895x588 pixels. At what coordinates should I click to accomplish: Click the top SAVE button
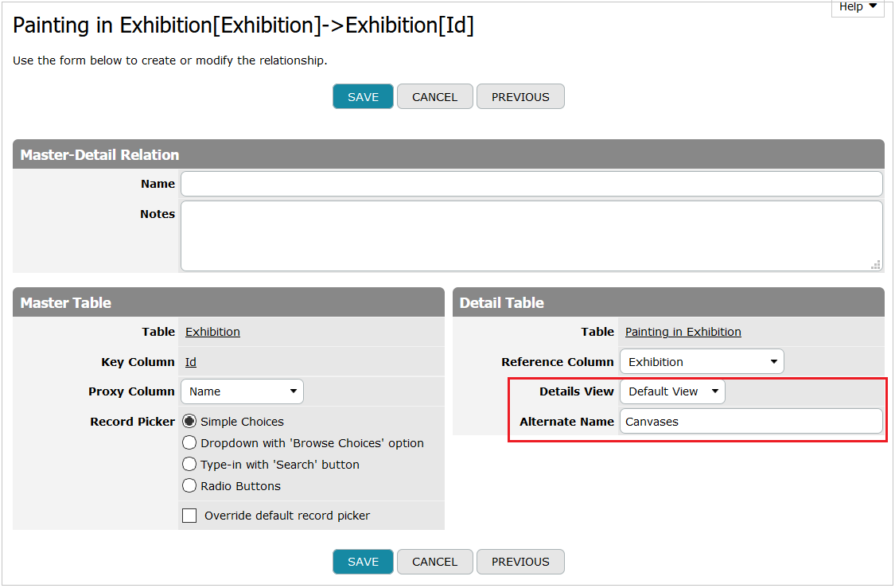[x=363, y=96]
